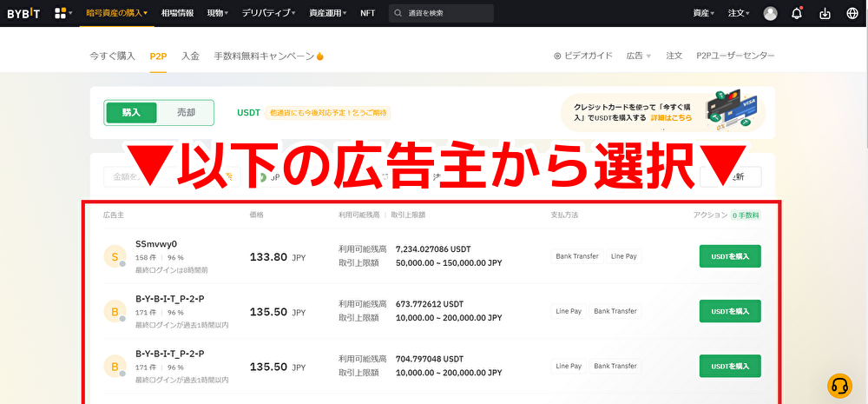Select USDT currency label
This screenshot has width=868, height=404.
(248, 112)
